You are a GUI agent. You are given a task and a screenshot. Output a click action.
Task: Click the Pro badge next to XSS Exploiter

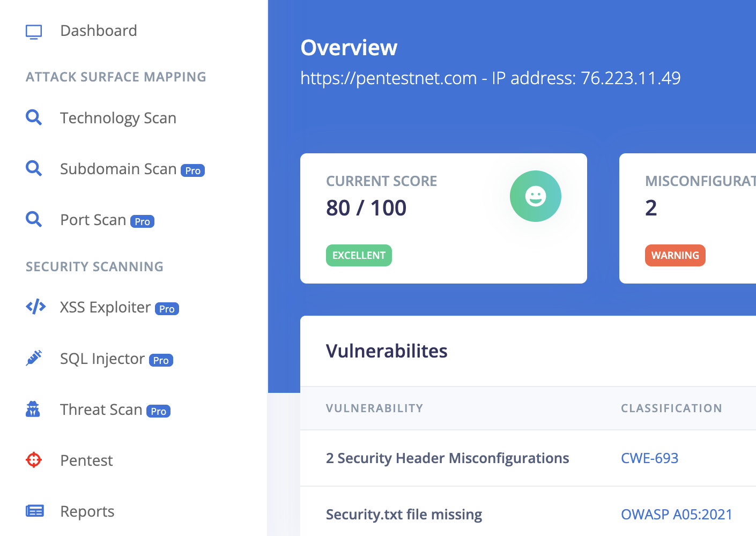(167, 309)
